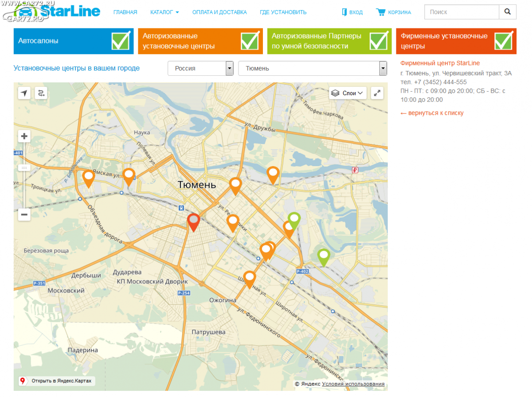The width and height of the screenshot is (532, 397).
Task: Open ОПЛАТА И ДОСТАВКА page
Action: pos(219,12)
